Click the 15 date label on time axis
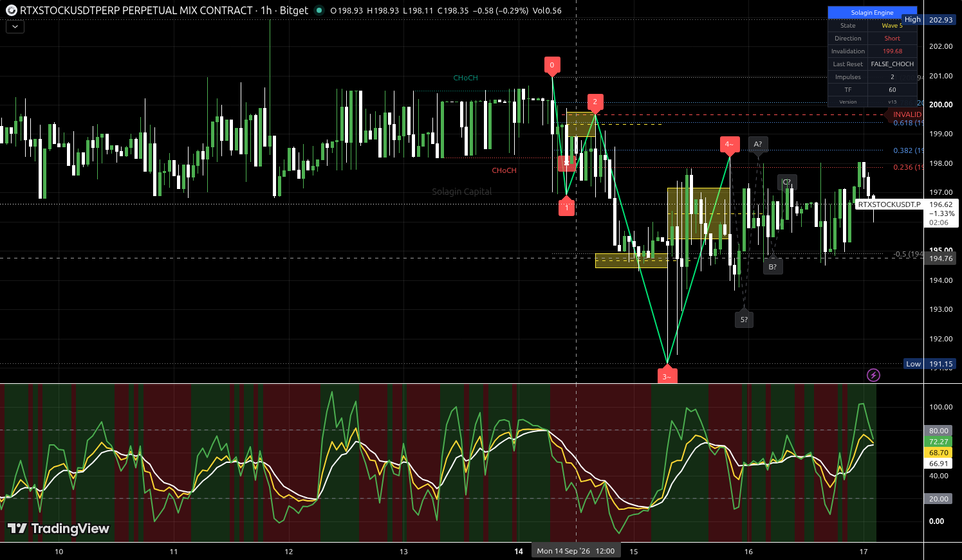 point(634,552)
